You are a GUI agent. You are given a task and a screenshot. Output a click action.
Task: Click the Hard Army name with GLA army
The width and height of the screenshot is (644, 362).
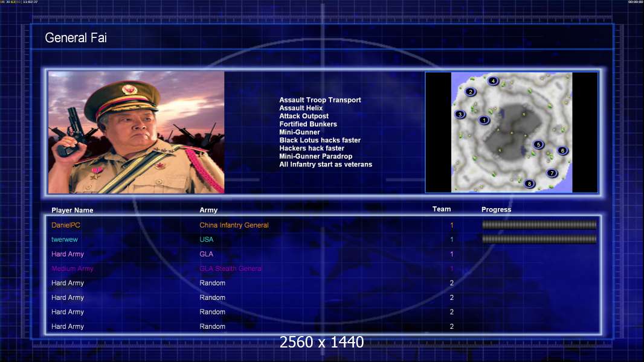(x=67, y=254)
